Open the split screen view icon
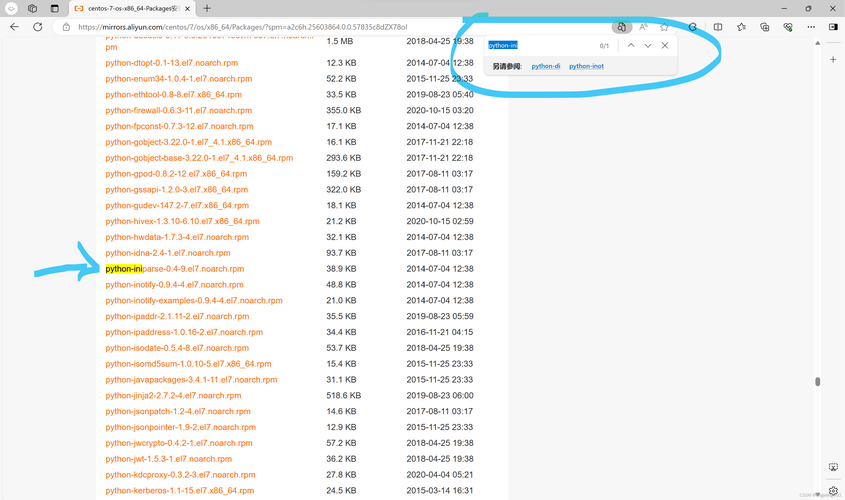Screen dimensions: 845x500 click(718, 27)
